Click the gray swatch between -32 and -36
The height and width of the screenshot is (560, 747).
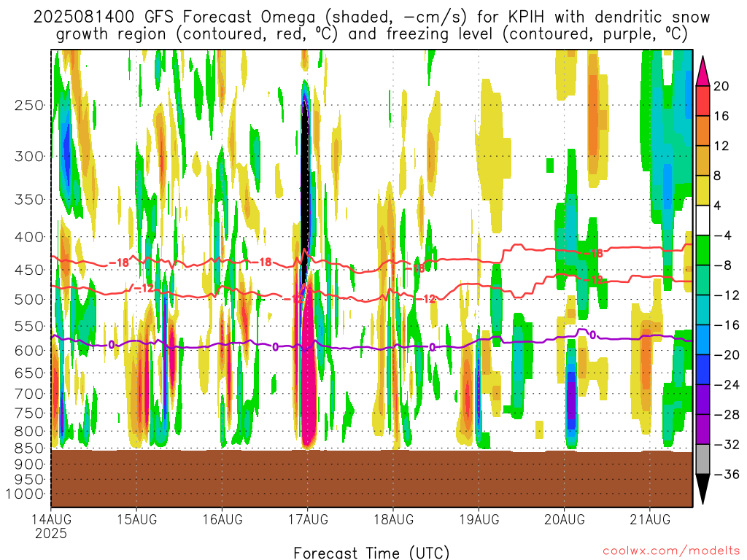(x=703, y=459)
